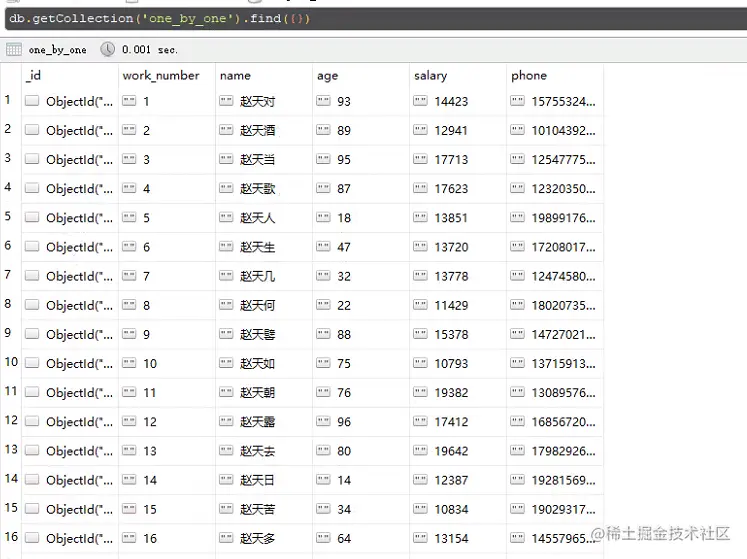Click age value 89
Image resolution: width=747 pixels, height=559 pixels.
344,131
